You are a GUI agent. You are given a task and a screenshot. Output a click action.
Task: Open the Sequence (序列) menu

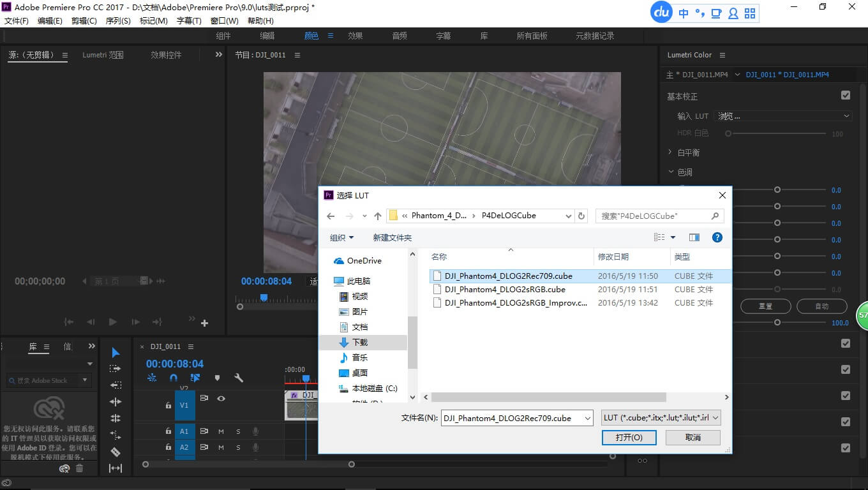pyautogui.click(x=118, y=21)
